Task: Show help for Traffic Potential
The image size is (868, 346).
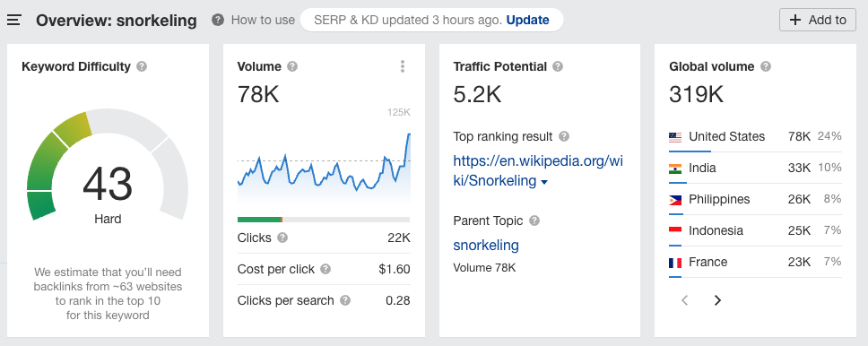Action: click(x=558, y=66)
